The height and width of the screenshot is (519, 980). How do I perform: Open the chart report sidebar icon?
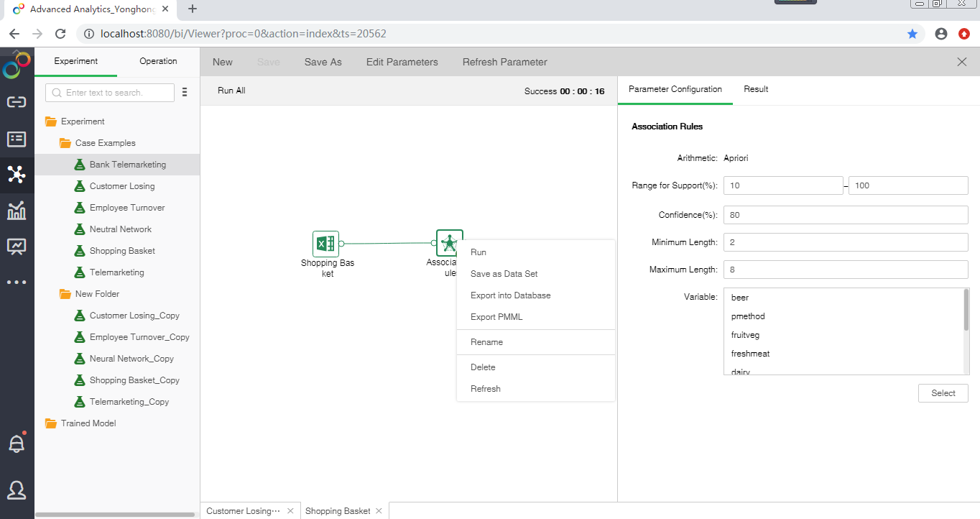[17, 211]
